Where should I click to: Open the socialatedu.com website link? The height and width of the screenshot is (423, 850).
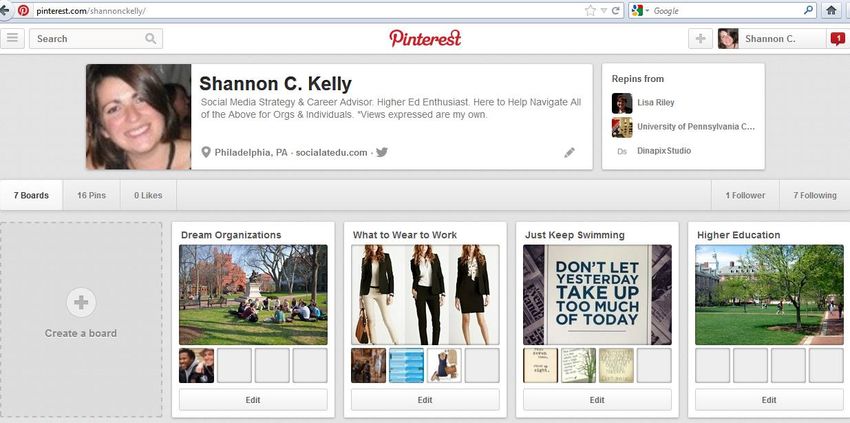(332, 152)
